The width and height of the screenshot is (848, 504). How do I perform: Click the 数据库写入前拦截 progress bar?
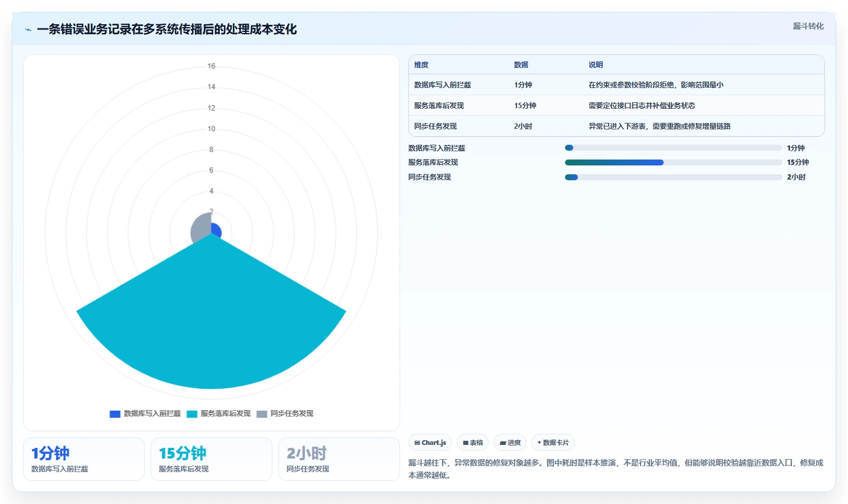pyautogui.click(x=674, y=148)
